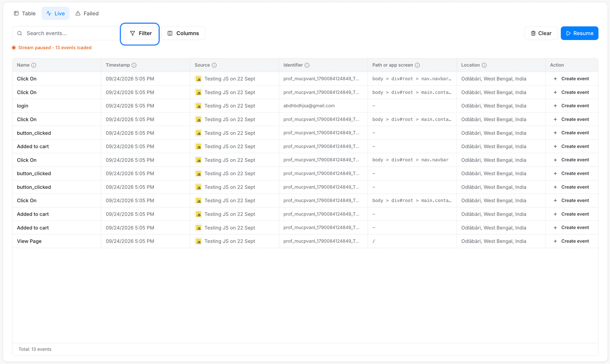Click the info icon next to Location
This screenshot has height=364, width=610.
coord(484,65)
